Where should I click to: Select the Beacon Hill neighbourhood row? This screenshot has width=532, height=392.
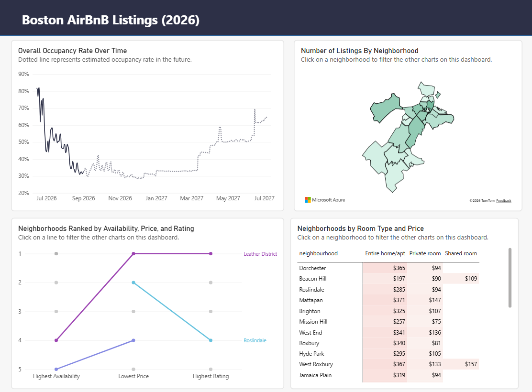tap(388, 278)
